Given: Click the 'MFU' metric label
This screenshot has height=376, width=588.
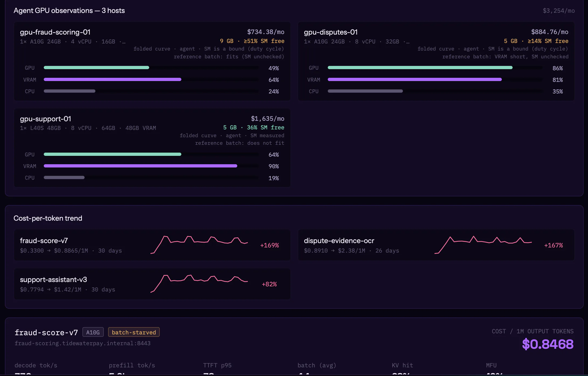Looking at the screenshot, I should [x=491, y=365].
